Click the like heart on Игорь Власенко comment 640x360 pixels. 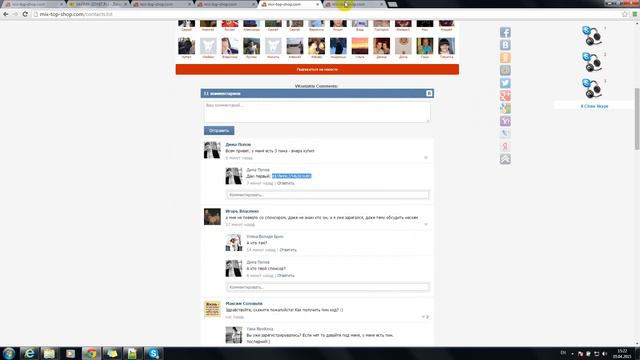pyautogui.click(x=426, y=224)
